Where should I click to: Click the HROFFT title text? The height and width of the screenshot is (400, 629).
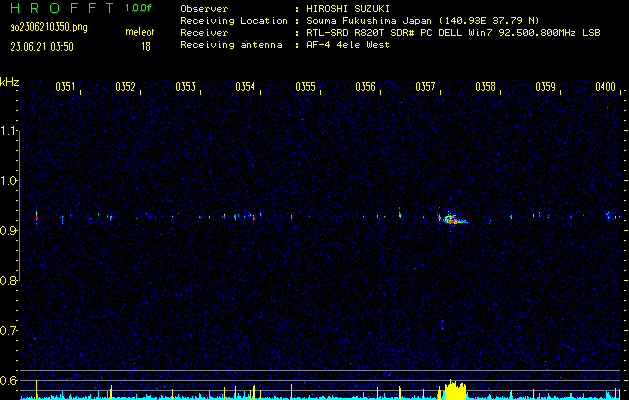point(60,8)
